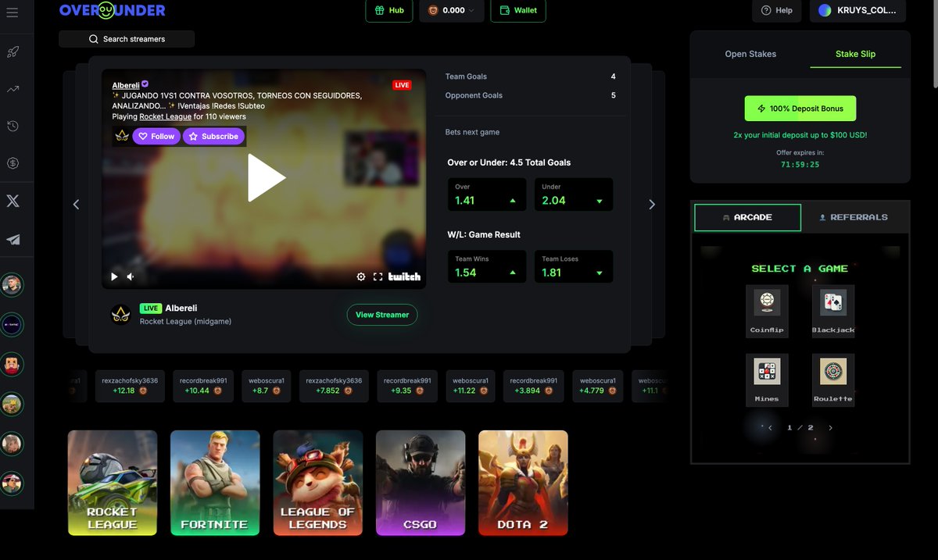Bet Over 1.41 on total goals
938x560 pixels.
click(x=486, y=194)
